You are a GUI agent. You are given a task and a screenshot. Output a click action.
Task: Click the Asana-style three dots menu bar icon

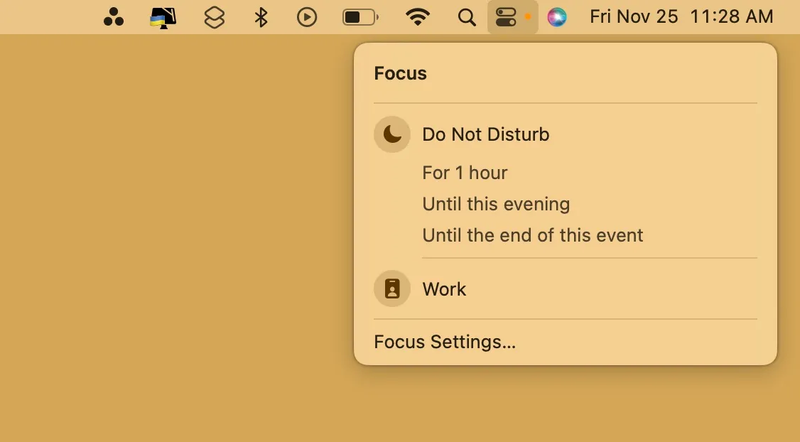pyautogui.click(x=113, y=17)
